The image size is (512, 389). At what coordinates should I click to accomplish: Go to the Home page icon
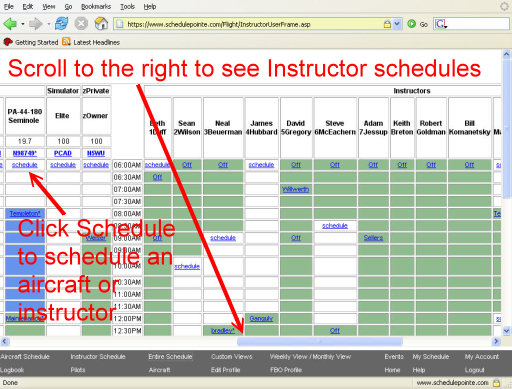pos(101,24)
